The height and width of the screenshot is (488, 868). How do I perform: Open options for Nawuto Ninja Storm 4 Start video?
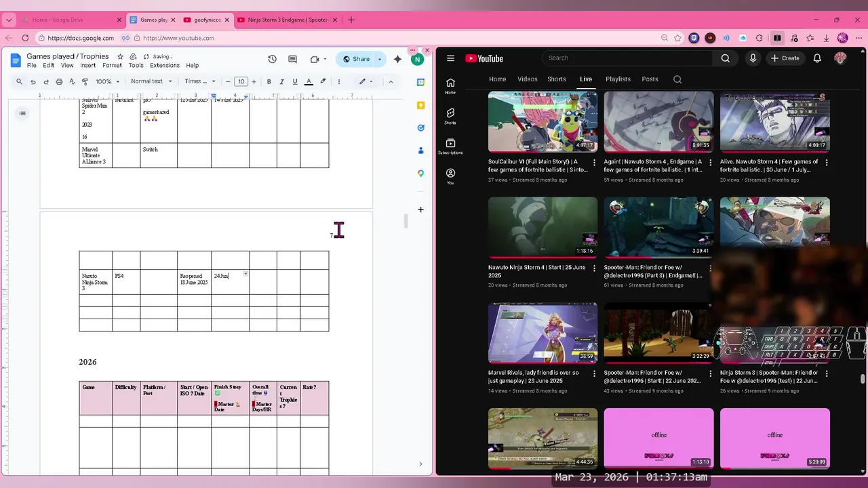(595, 268)
